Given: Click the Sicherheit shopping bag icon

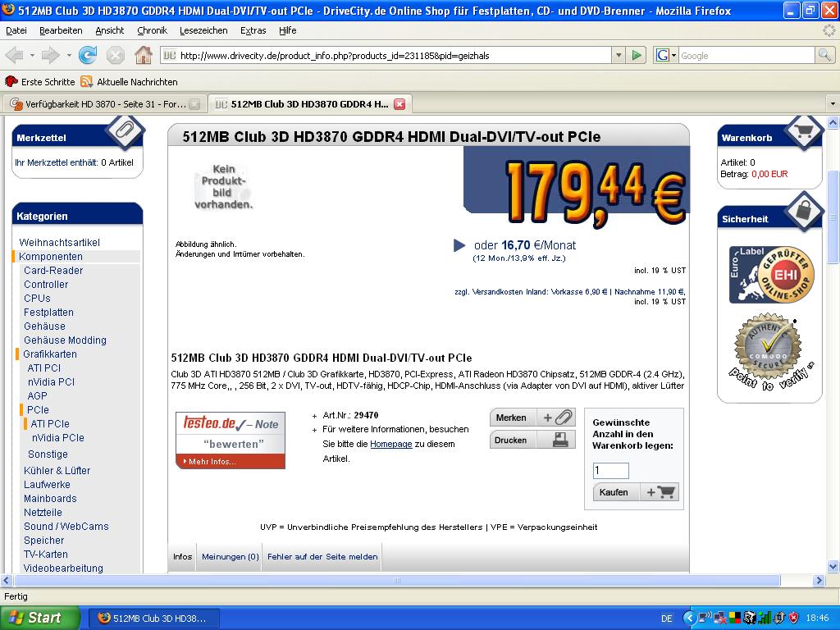Looking at the screenshot, I should [804, 211].
